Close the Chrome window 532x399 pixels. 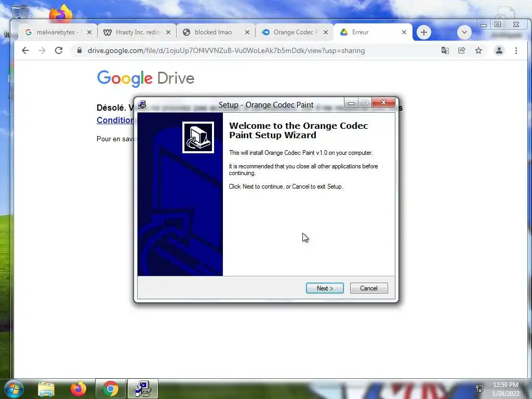pyautogui.click(x=516, y=25)
